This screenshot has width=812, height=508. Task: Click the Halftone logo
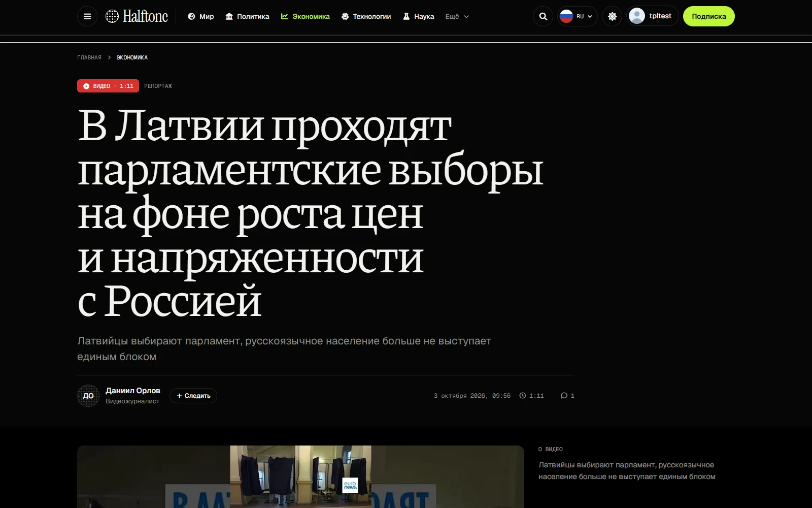pyautogui.click(x=137, y=16)
